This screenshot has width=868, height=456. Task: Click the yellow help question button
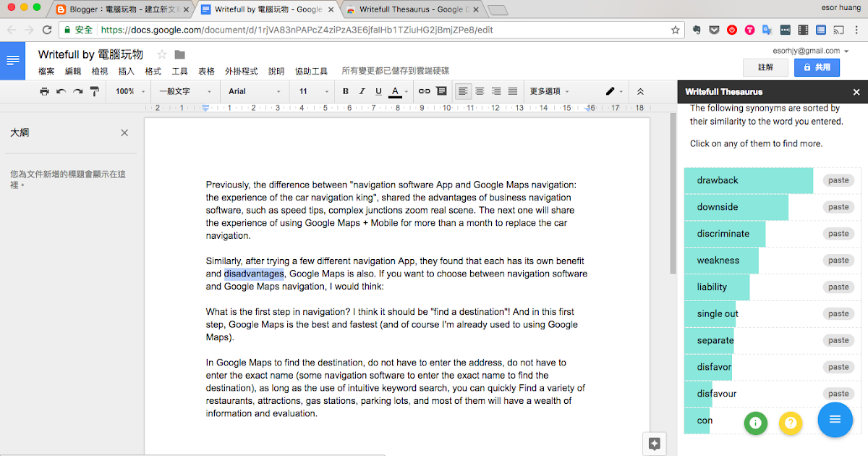coord(791,423)
